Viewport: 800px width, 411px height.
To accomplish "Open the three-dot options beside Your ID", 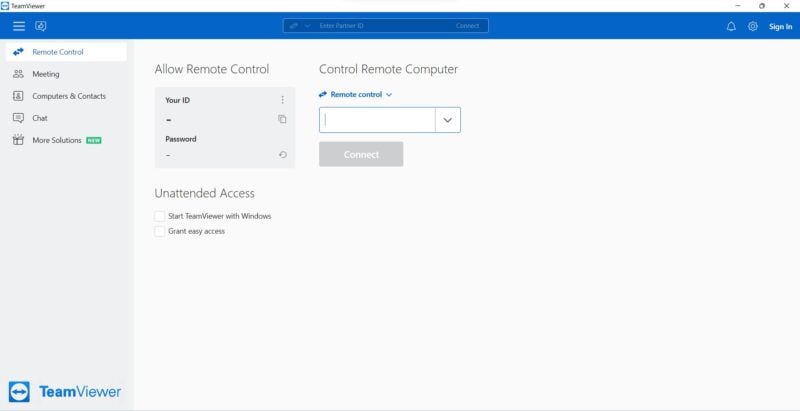I will (x=282, y=100).
